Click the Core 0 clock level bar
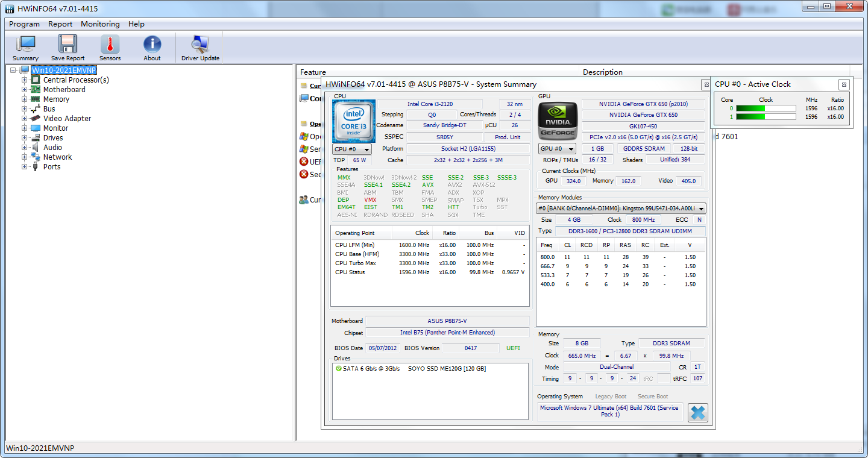The image size is (868, 458). [x=766, y=108]
